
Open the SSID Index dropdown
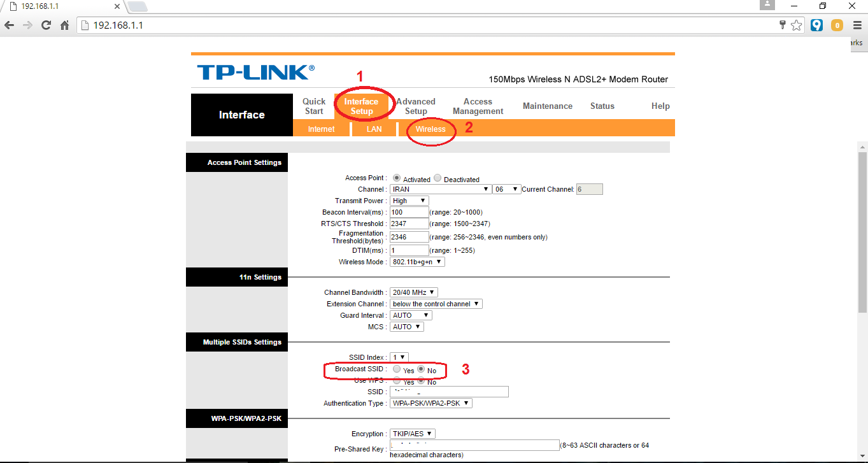click(399, 357)
